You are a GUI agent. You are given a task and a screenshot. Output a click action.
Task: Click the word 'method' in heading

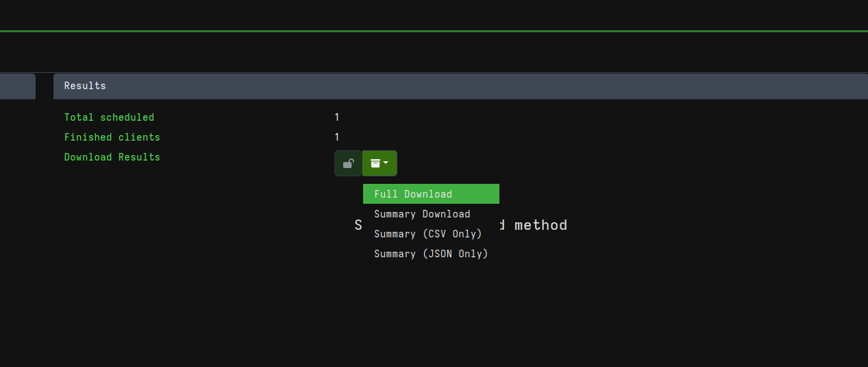(x=541, y=225)
